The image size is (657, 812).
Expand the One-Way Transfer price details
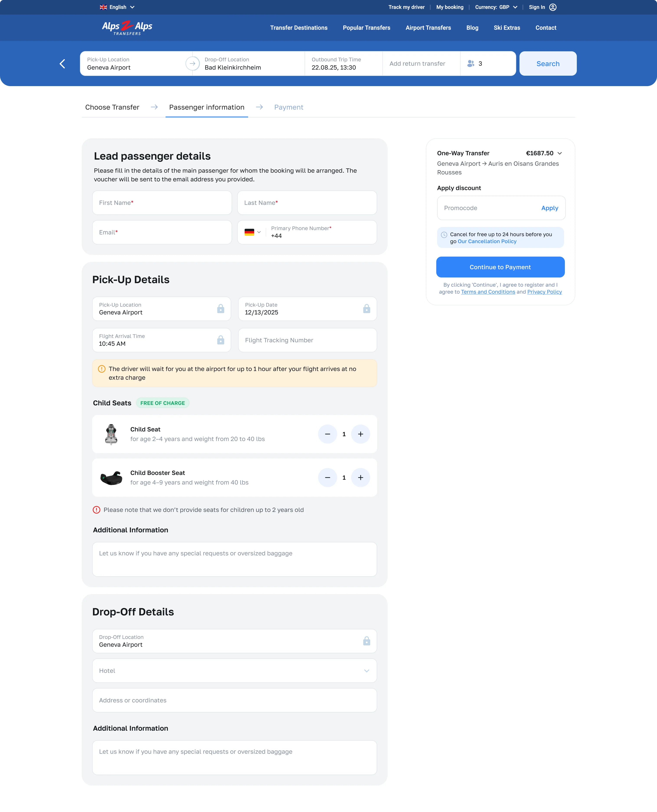[x=560, y=153]
